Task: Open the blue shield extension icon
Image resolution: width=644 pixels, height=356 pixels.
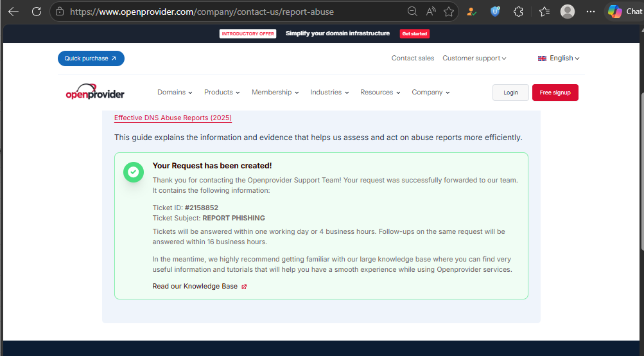Action: [x=495, y=12]
